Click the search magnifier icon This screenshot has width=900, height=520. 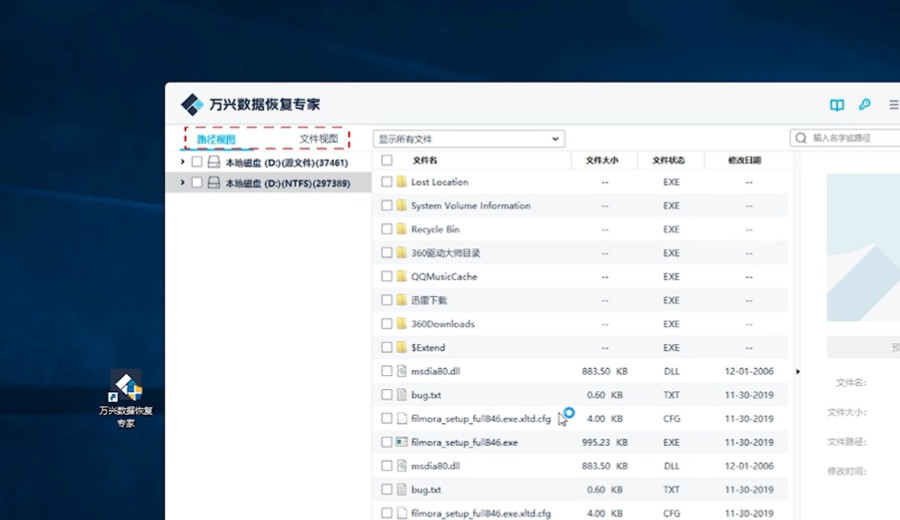801,138
